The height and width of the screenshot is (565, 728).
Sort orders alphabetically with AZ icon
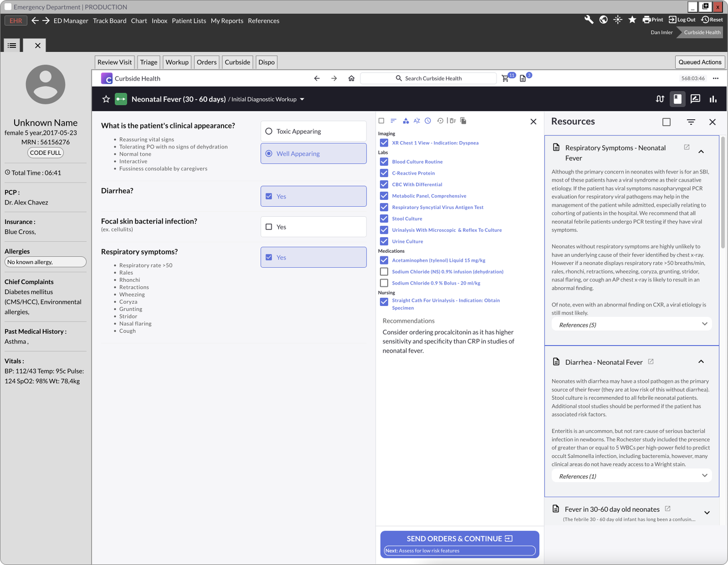point(416,121)
